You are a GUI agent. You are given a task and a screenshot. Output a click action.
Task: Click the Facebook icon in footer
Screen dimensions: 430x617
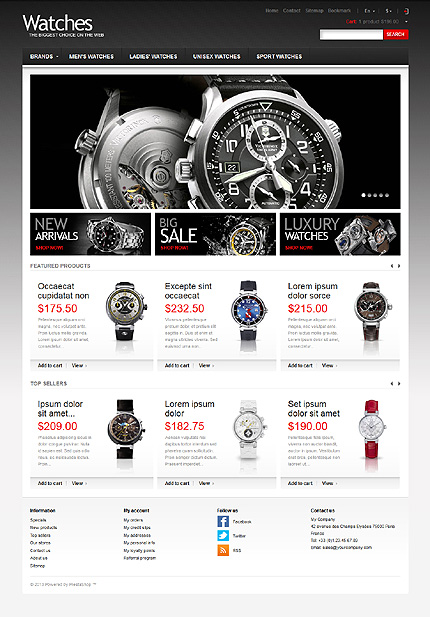(223, 521)
